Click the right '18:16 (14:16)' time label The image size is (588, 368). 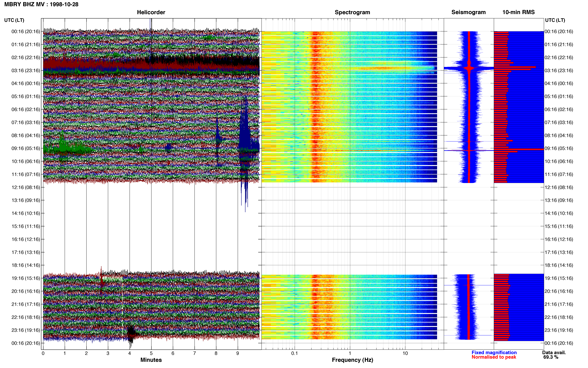point(559,265)
